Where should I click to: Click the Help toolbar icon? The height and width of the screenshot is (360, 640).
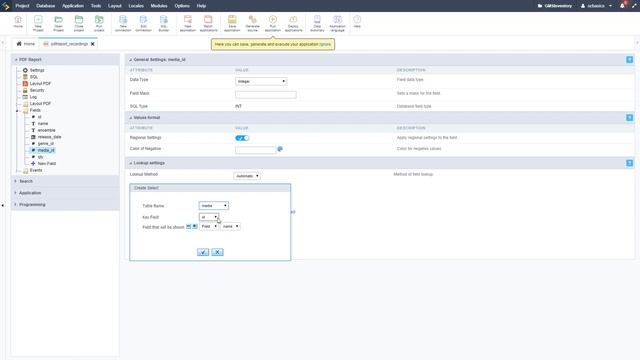click(x=357, y=22)
